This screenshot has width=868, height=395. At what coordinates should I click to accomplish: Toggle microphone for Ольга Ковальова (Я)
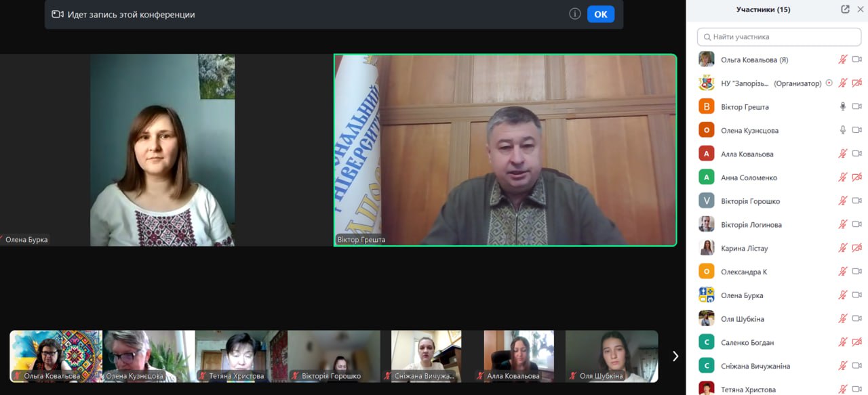843,60
